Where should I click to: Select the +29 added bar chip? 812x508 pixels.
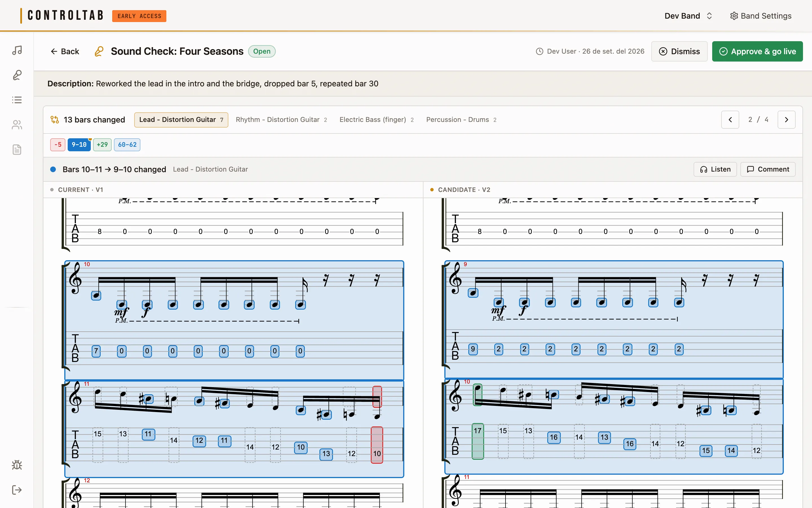102,144
